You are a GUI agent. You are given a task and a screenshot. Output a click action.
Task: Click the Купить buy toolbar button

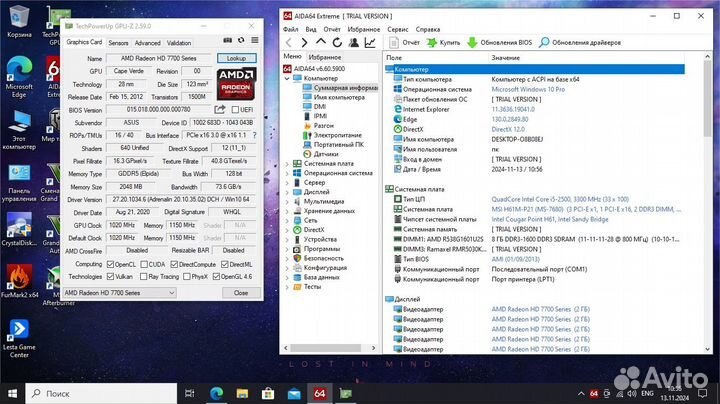[x=444, y=43]
